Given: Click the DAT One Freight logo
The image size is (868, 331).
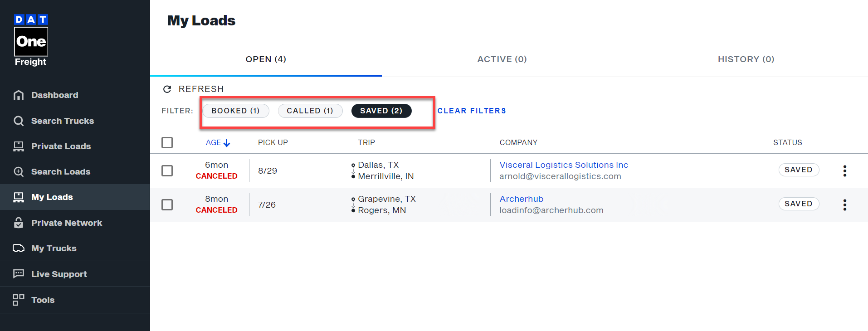Looking at the screenshot, I should [x=31, y=40].
